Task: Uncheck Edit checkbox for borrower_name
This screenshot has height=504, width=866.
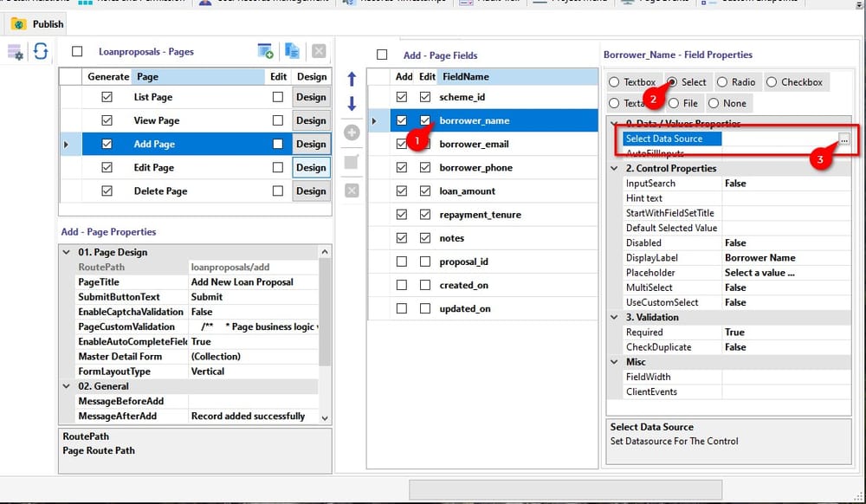Action: coord(425,120)
